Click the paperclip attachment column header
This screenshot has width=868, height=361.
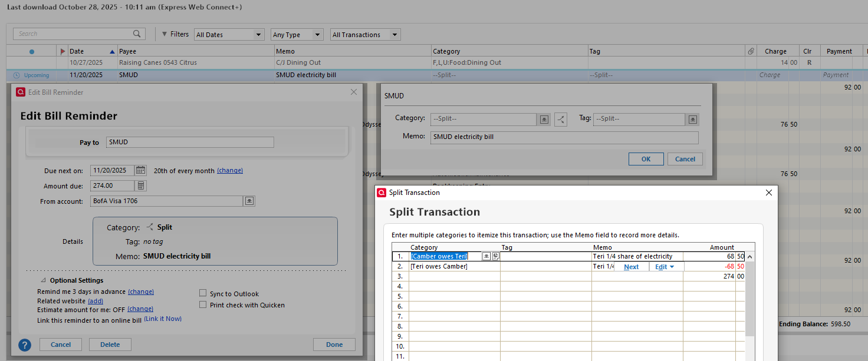pos(751,51)
